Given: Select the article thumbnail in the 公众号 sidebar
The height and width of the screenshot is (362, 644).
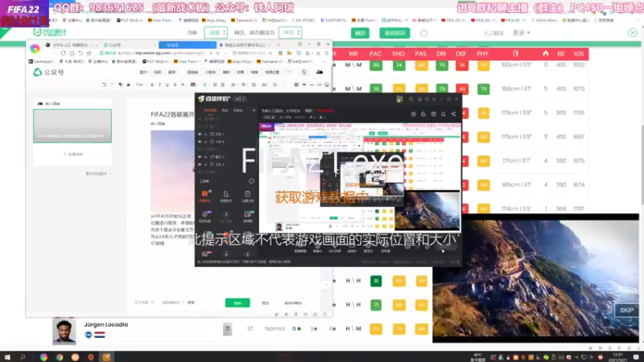Looking at the screenshot, I should coord(72,126).
